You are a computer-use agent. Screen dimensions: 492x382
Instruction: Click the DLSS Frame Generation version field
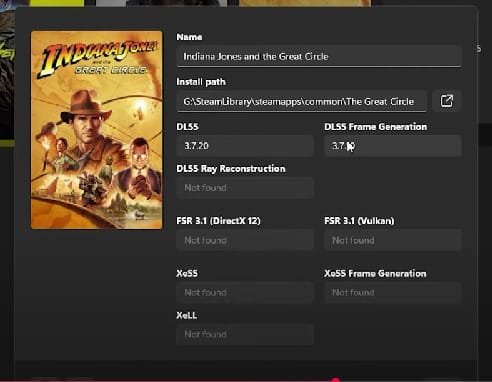click(393, 146)
